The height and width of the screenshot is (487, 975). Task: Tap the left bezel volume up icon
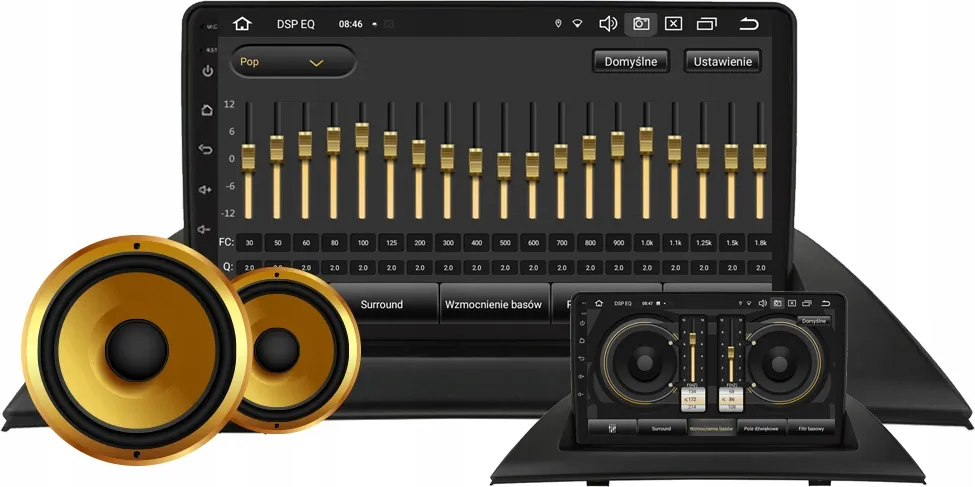[x=206, y=189]
